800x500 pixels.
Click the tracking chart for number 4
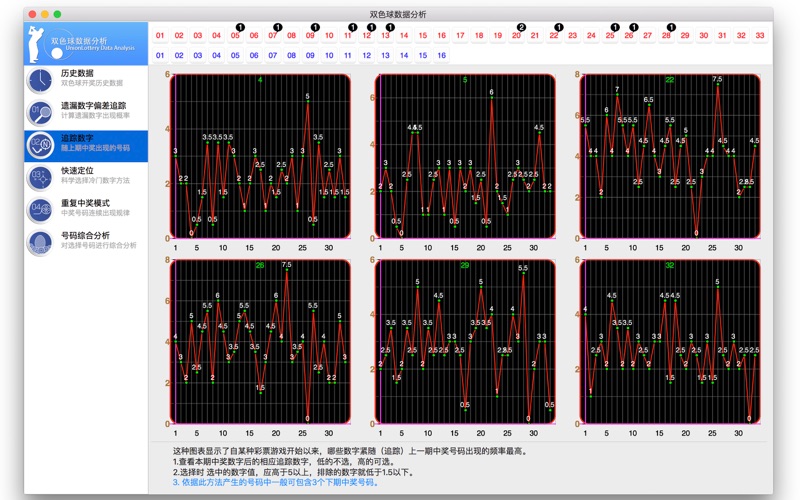point(260,156)
